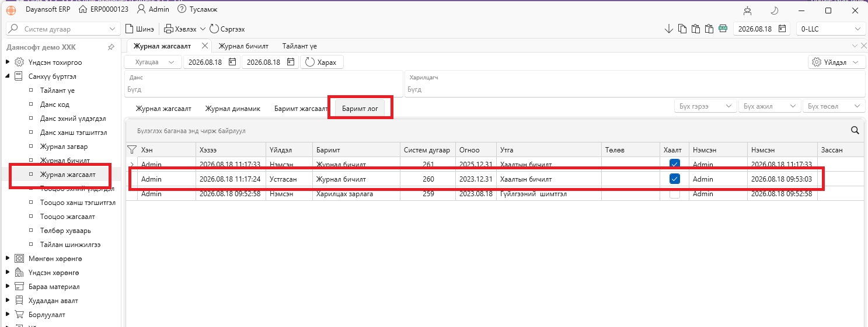
Task: Open the Admin user profile
Action: (x=153, y=9)
